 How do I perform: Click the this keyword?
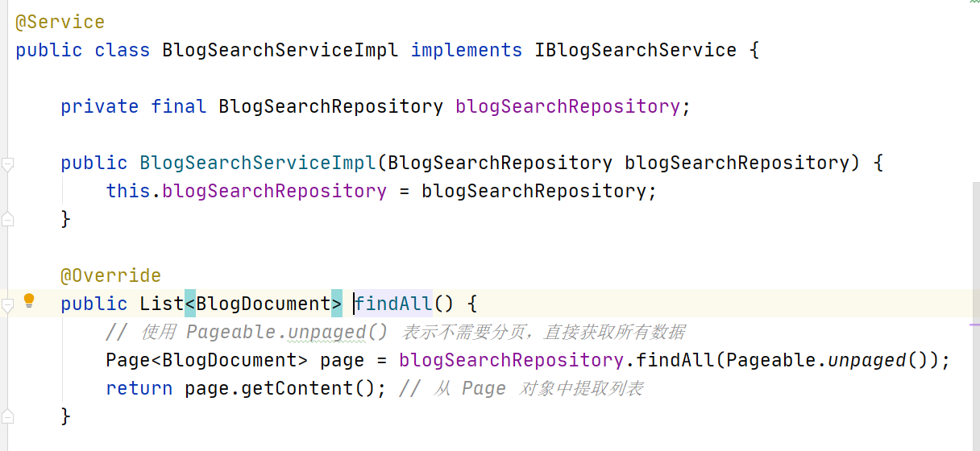(x=128, y=191)
